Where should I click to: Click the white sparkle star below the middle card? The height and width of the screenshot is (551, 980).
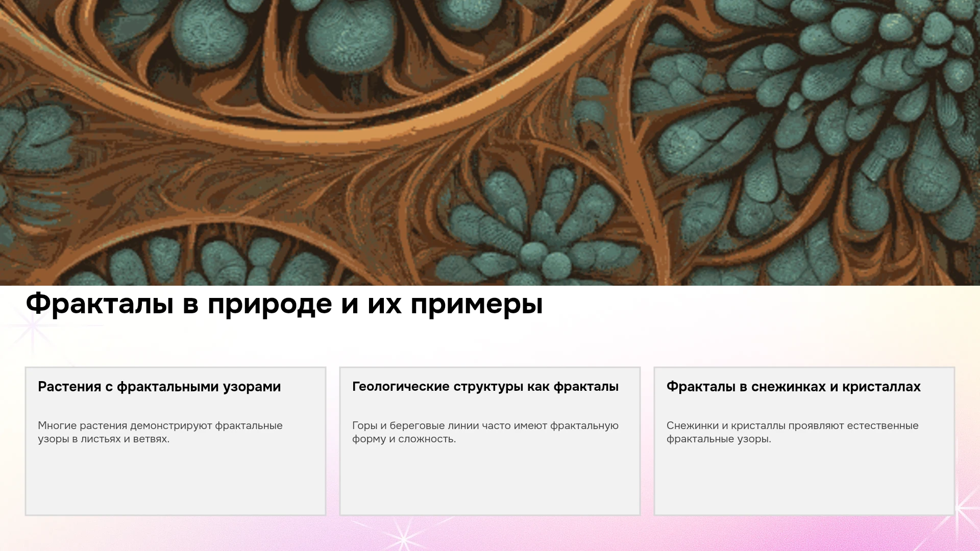(403, 538)
